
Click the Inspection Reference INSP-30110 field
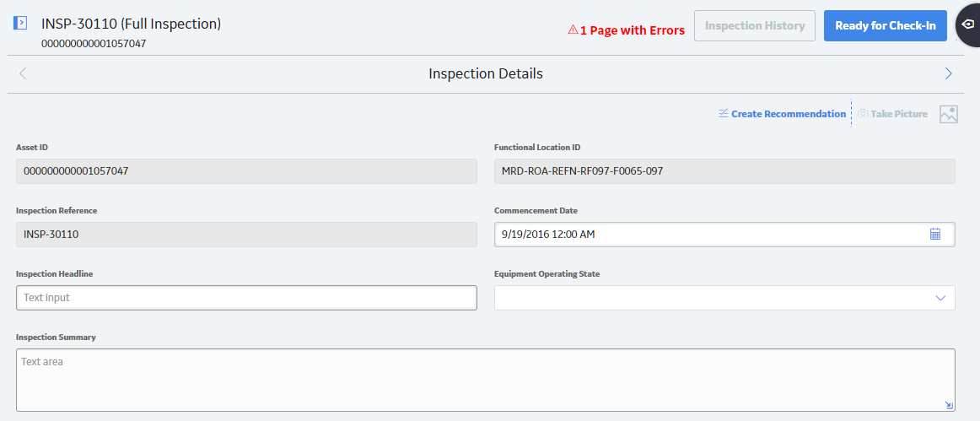point(246,235)
